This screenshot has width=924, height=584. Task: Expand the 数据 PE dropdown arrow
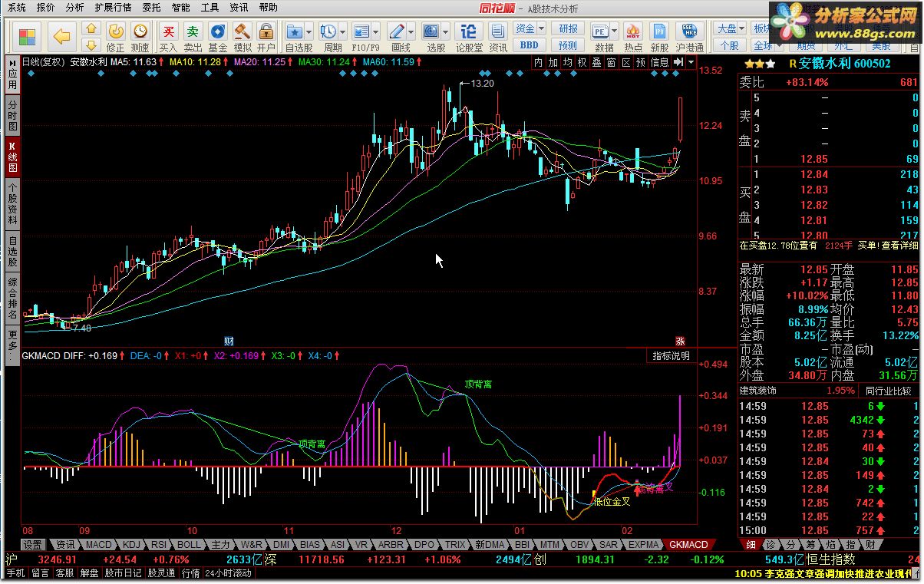(x=615, y=32)
